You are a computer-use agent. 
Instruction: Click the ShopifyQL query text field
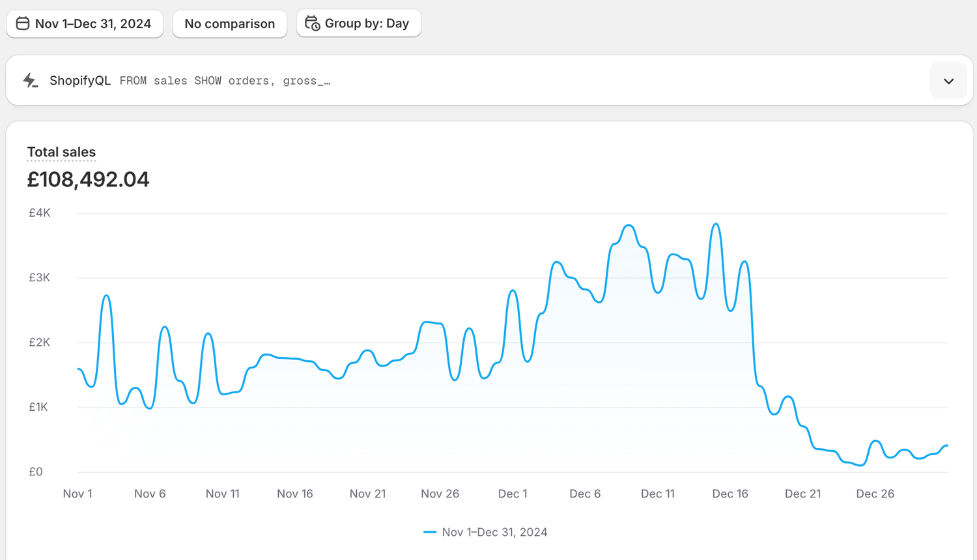[x=225, y=81]
